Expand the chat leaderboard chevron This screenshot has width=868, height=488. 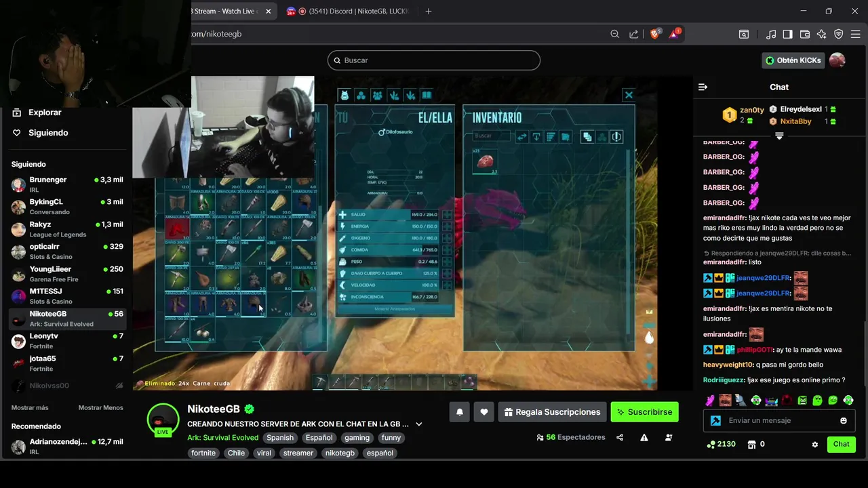tap(779, 136)
